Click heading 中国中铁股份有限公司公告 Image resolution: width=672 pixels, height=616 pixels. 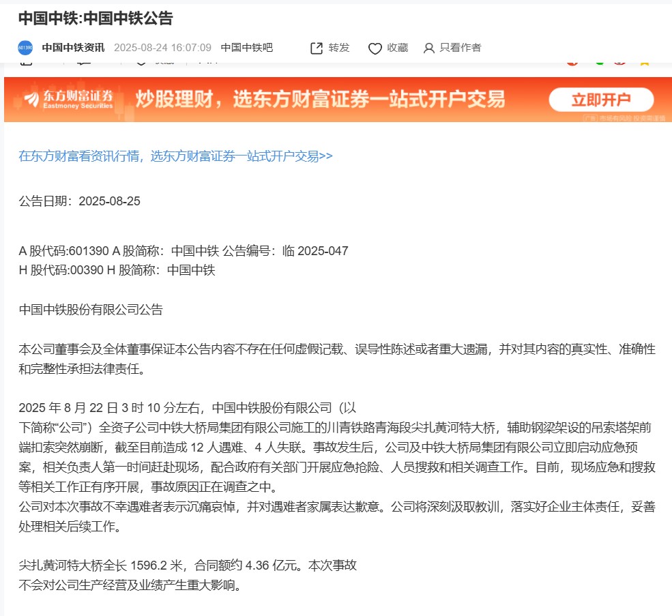pyautogui.click(x=91, y=310)
